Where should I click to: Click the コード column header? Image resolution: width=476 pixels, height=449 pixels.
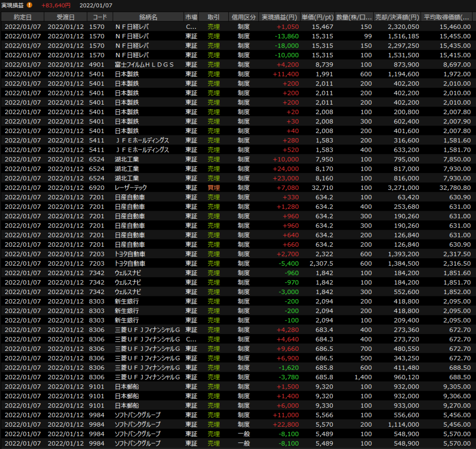click(x=99, y=17)
